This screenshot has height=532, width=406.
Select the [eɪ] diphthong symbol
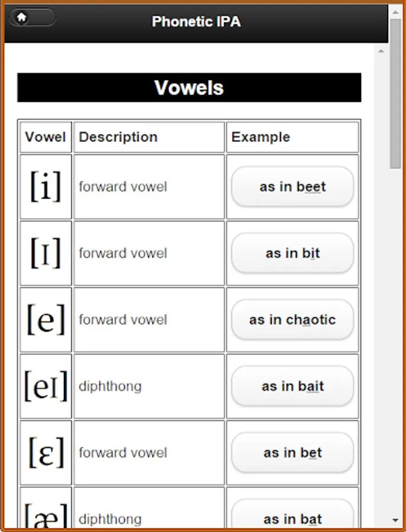coord(46,386)
